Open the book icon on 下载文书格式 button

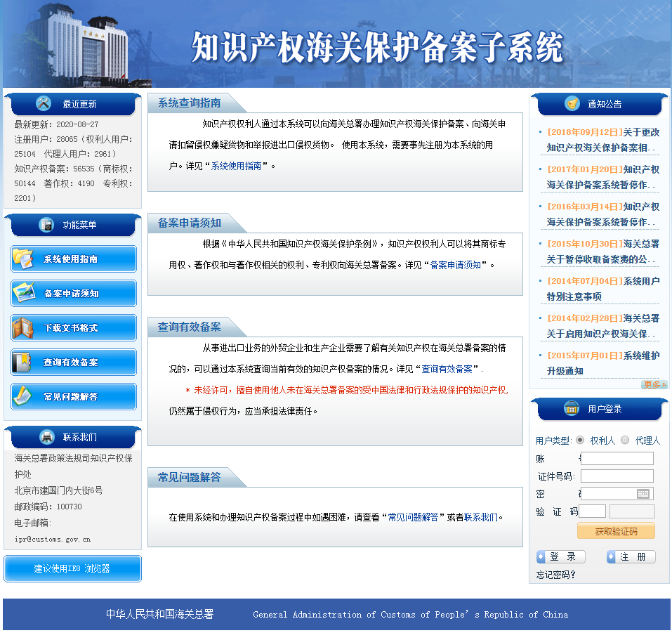pos(23,327)
